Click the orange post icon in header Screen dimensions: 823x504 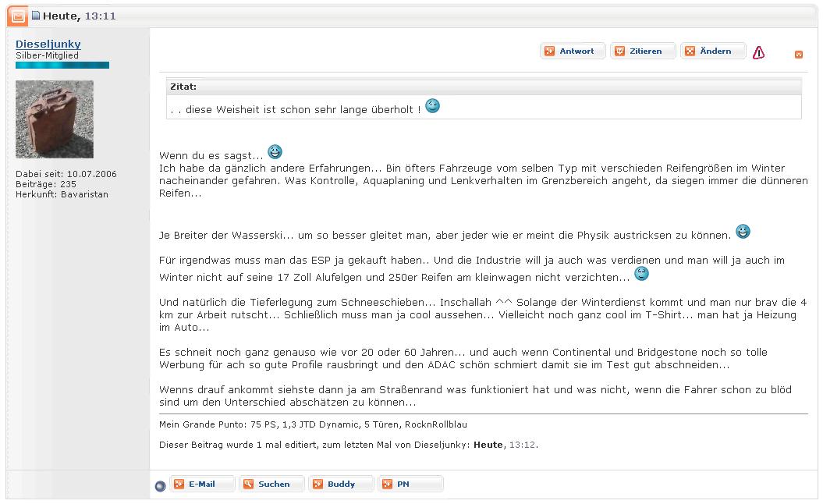17,16
